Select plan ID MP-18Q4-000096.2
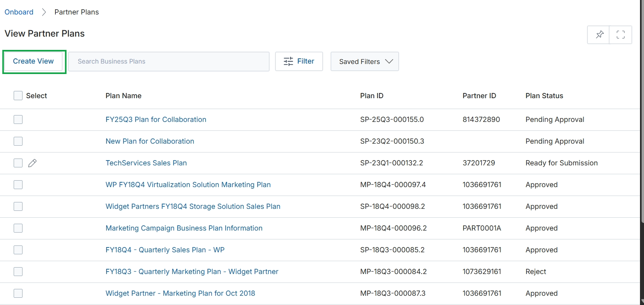 pos(394,228)
